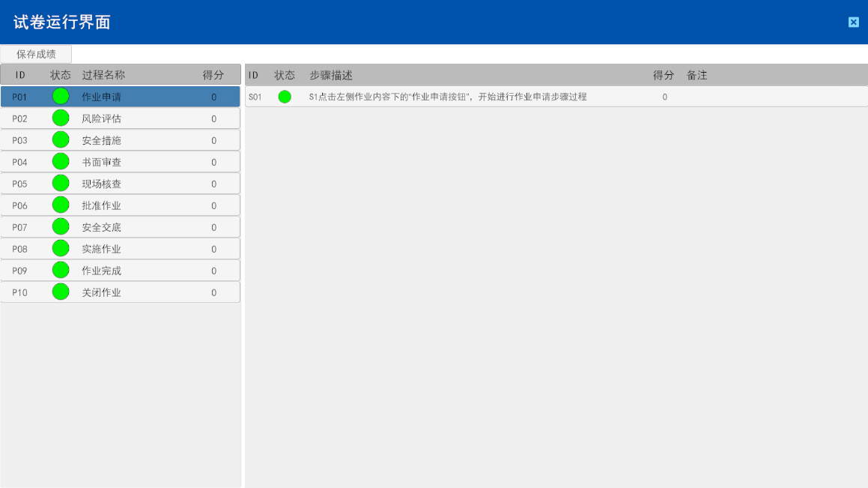Click the status circle for 安全措施
This screenshot has width=868, height=488.
[x=60, y=139]
